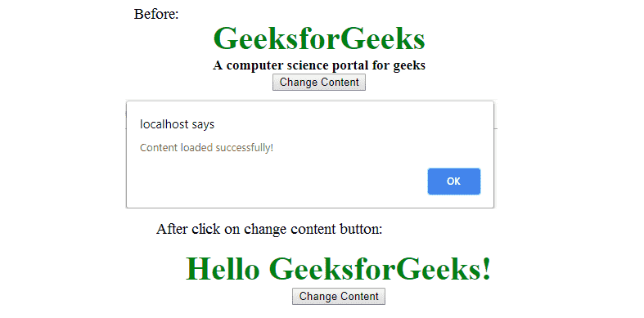Click empty space inside the alert dialog
This screenshot has height=318, width=644.
[x=287, y=181]
